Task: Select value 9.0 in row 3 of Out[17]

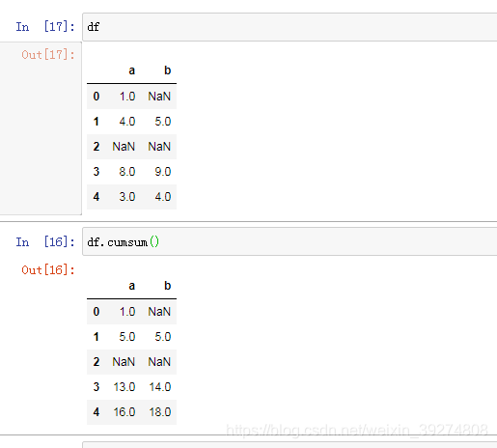Action: pyautogui.click(x=163, y=172)
